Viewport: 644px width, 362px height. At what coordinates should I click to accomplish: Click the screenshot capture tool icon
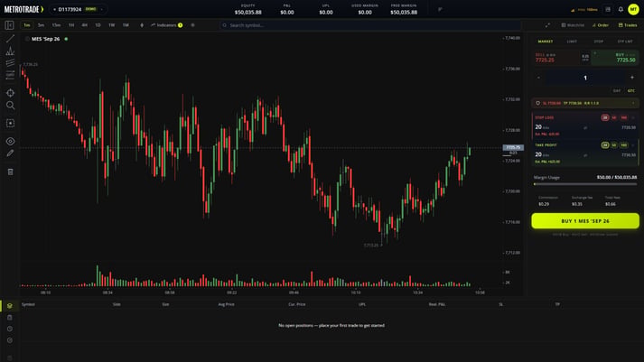pyautogui.click(x=10, y=123)
